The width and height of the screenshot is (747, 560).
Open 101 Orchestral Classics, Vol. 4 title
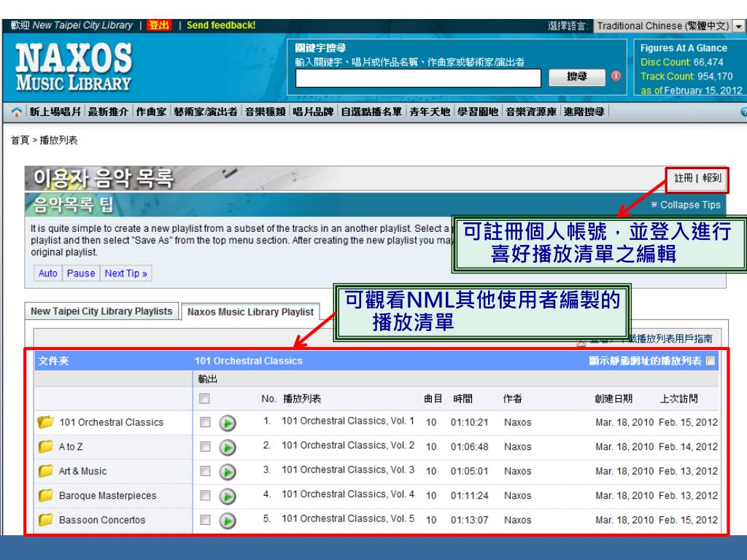(x=348, y=494)
